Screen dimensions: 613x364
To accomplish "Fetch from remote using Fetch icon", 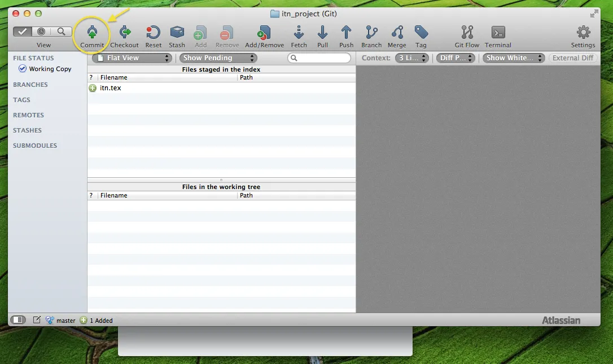I will pyautogui.click(x=299, y=33).
